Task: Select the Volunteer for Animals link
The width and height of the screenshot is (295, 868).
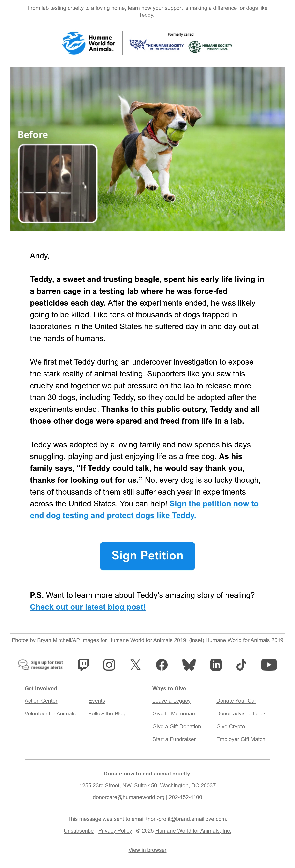Action: [x=50, y=713]
